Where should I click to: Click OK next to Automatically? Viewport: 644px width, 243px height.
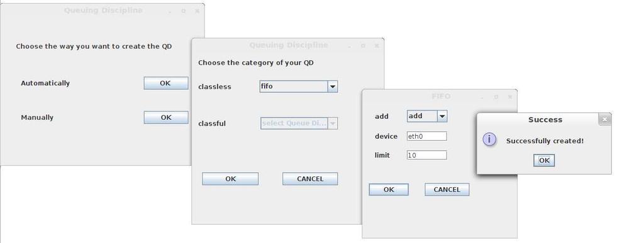pos(166,83)
